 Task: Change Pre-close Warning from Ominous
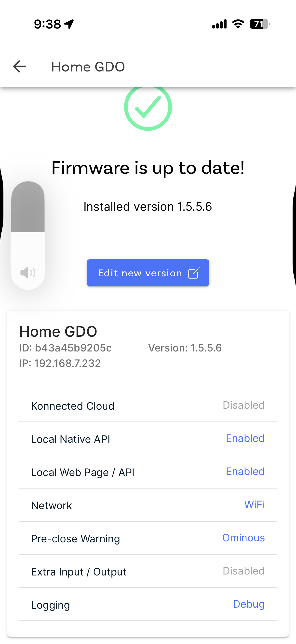point(243,538)
